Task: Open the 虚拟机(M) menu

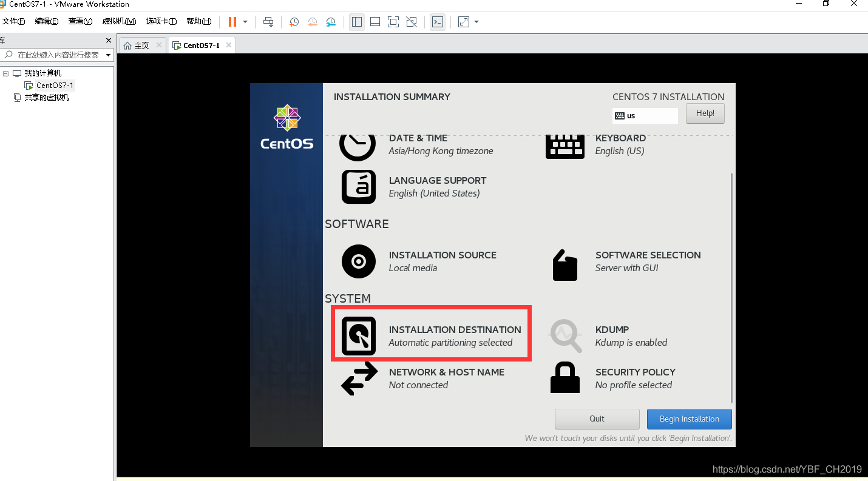Action: [x=119, y=21]
